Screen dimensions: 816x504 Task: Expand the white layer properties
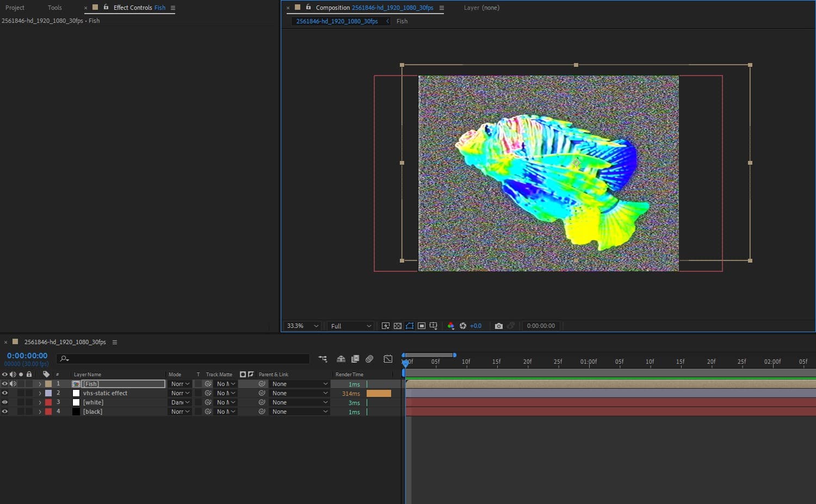coord(40,402)
